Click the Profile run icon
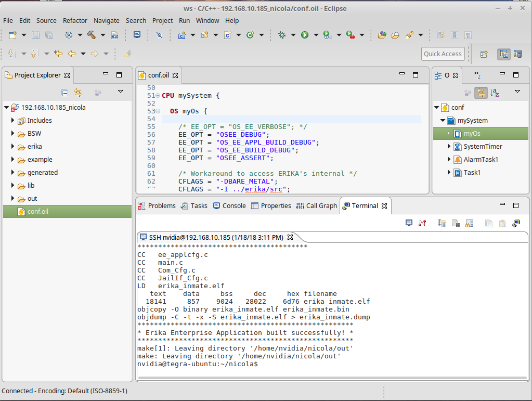The height and width of the screenshot is (401, 532). pyautogui.click(x=328, y=35)
